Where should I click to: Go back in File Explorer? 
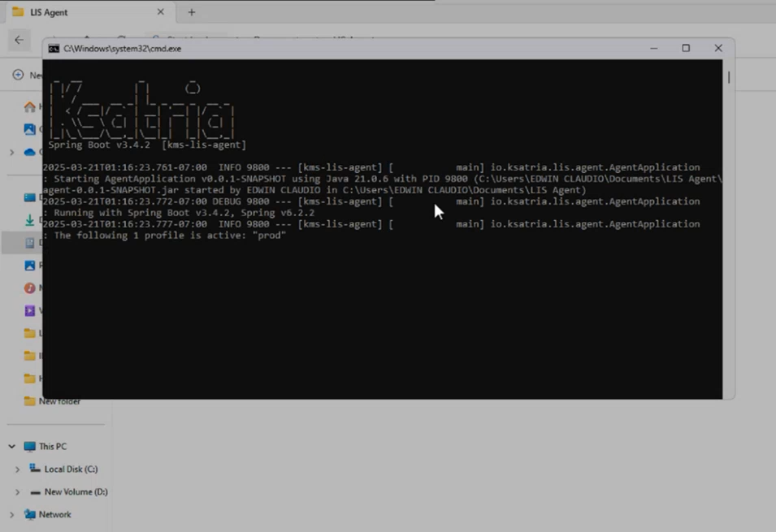[x=19, y=40]
